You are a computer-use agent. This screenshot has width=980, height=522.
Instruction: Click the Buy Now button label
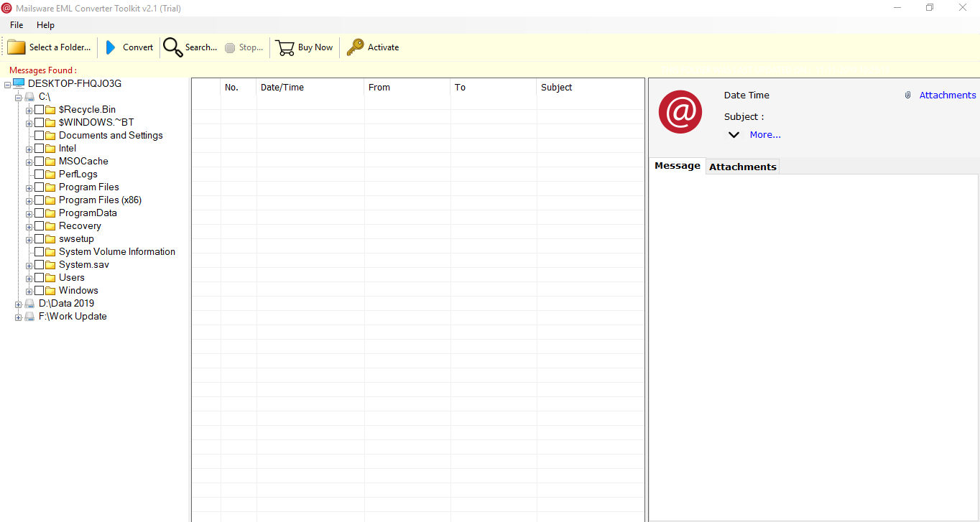315,47
